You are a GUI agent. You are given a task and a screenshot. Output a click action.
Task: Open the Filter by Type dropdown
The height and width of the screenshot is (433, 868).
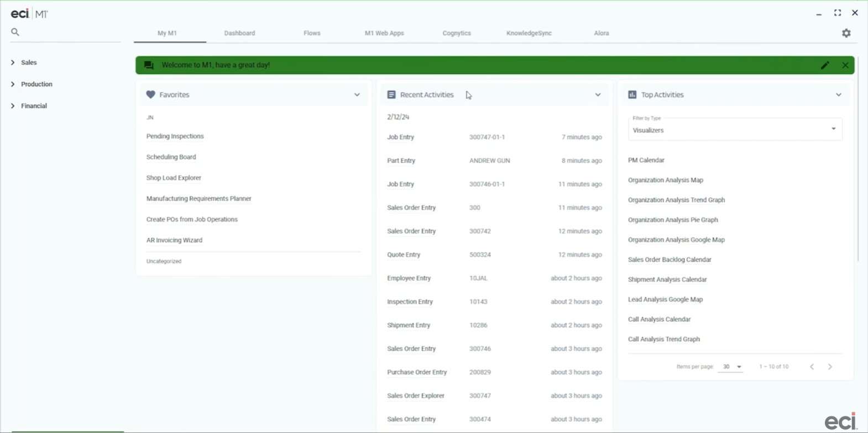click(735, 130)
